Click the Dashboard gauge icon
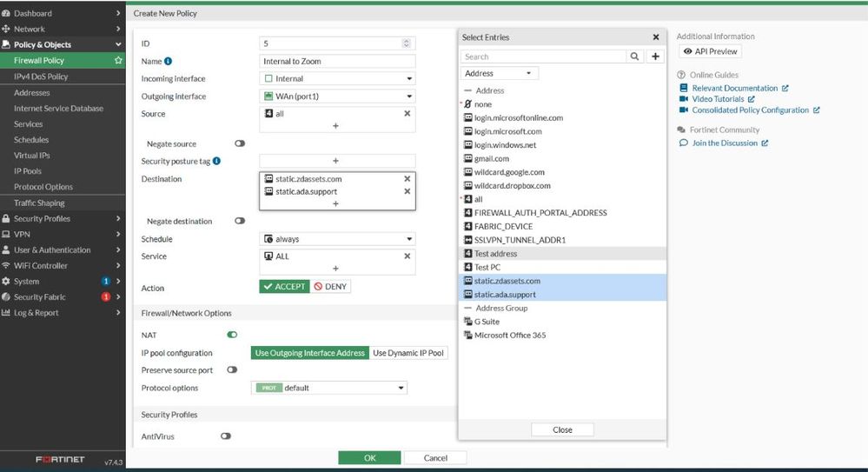 [6, 13]
